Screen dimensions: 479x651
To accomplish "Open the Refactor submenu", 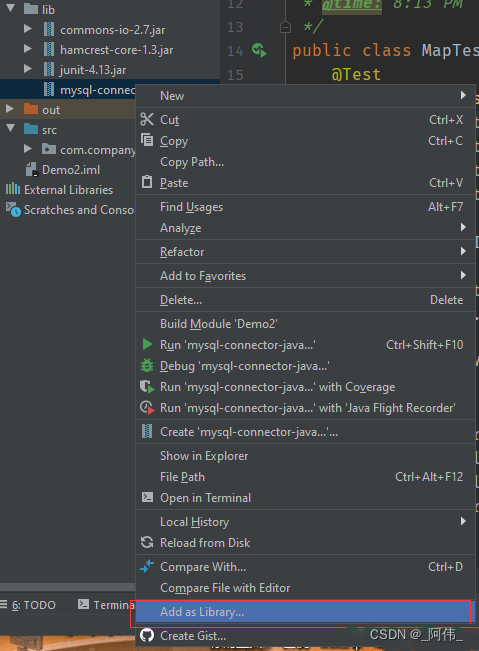I will tap(305, 252).
